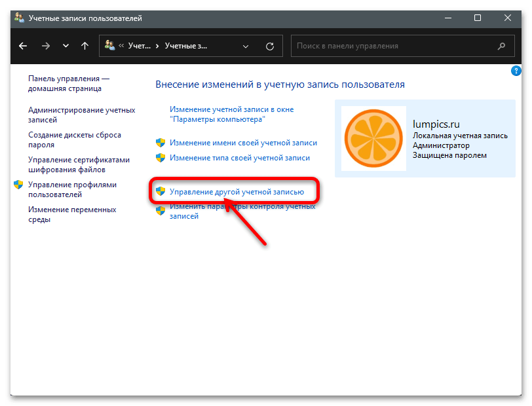This screenshot has height=406, width=532.
Task: Open 'Администрирование учетных записей'
Action: [x=81, y=115]
